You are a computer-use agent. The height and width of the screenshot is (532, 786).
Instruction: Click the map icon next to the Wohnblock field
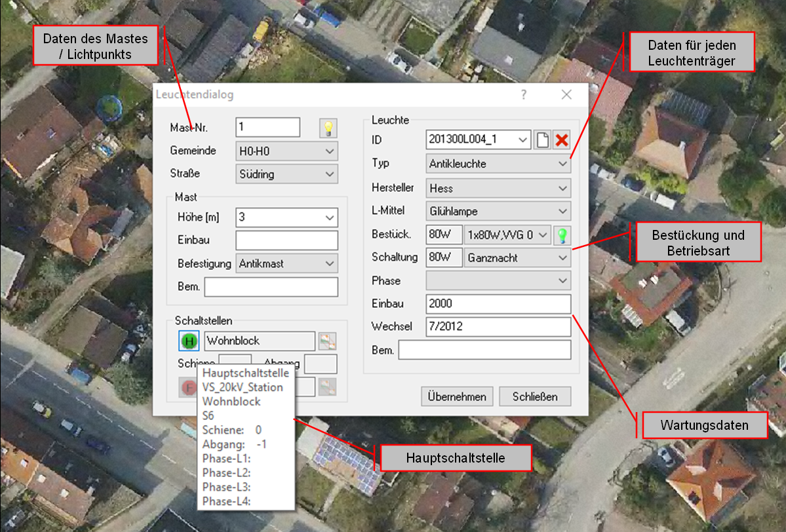pyautogui.click(x=327, y=341)
